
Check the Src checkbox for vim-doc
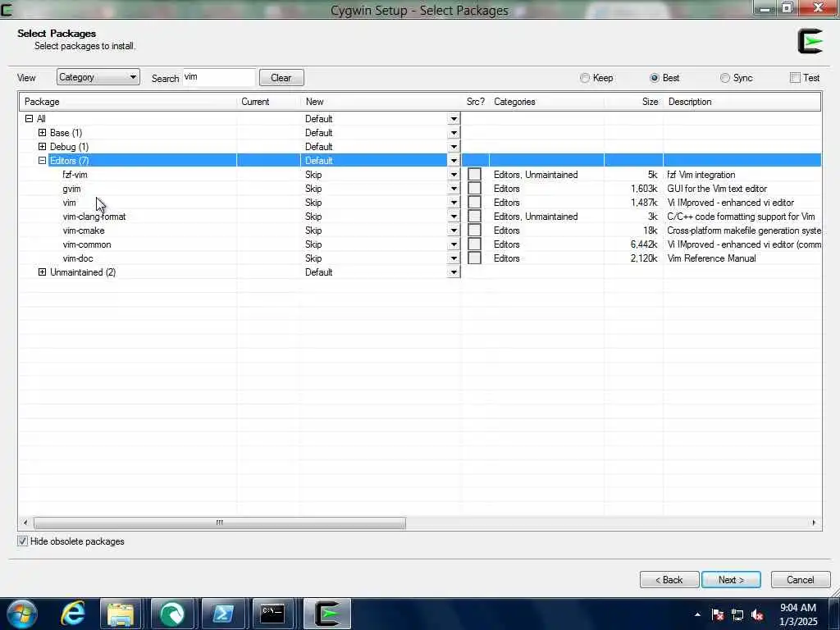click(x=474, y=258)
